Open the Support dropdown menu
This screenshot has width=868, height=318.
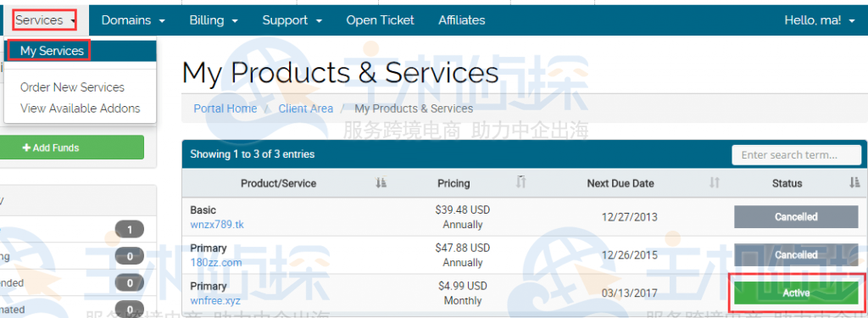pos(292,20)
